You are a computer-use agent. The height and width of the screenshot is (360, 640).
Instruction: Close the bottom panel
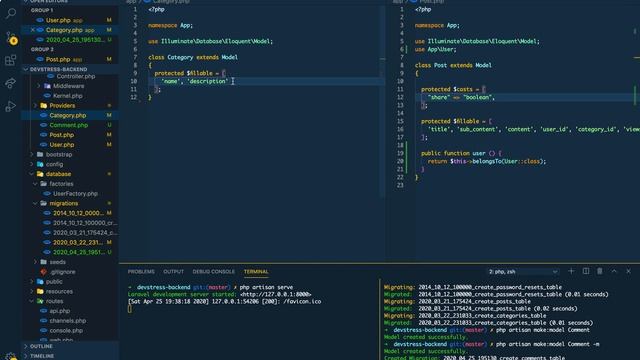(x=628, y=271)
